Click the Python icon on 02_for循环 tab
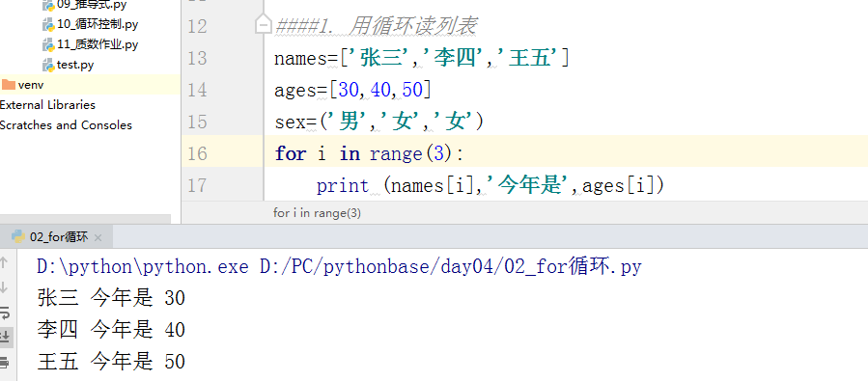The height and width of the screenshot is (381, 868). click(17, 236)
